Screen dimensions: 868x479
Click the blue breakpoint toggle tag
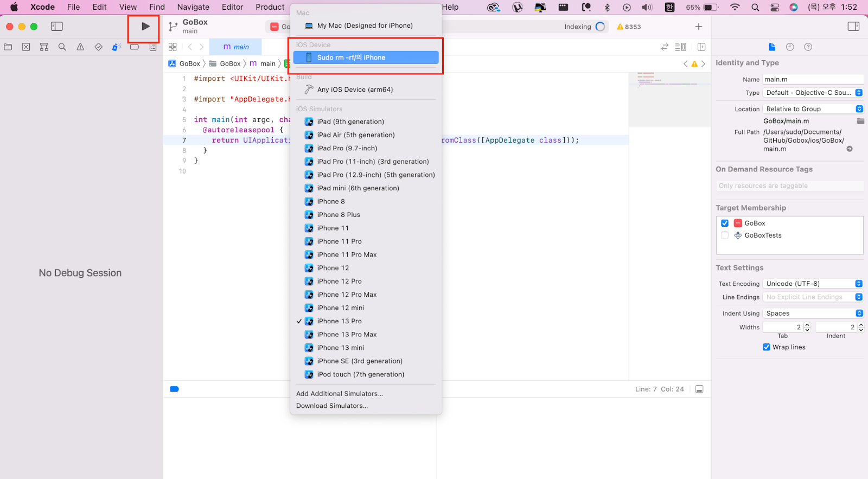click(174, 389)
